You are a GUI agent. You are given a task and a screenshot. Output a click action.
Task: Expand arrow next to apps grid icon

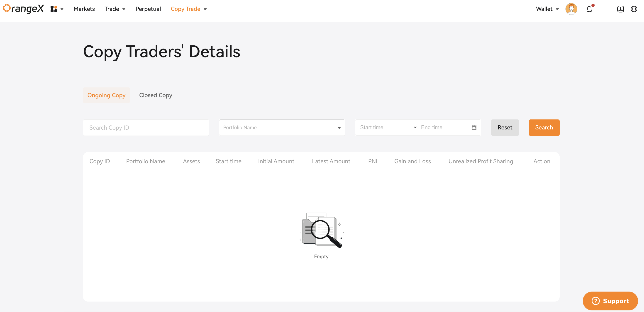coord(62,9)
